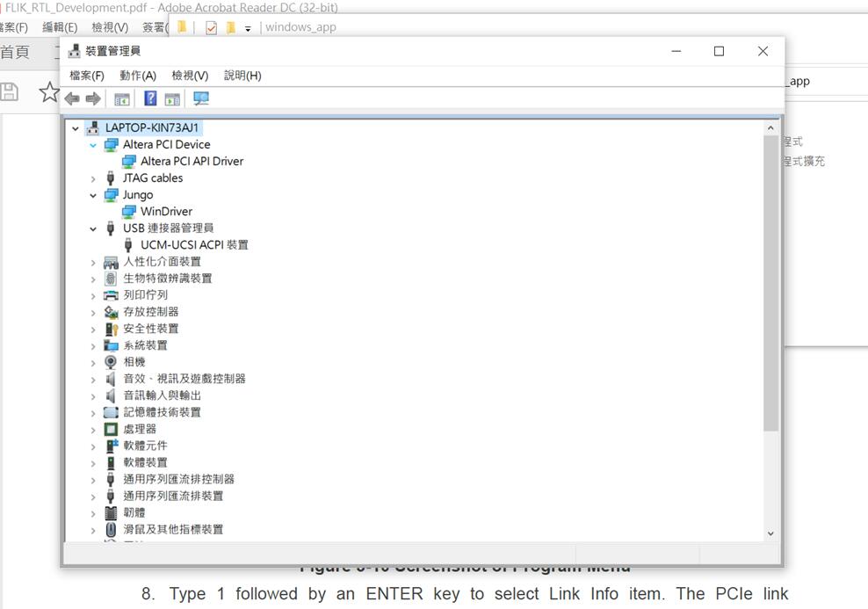Select the 記憶體技術裝置 label
Image resolution: width=868 pixels, height=609 pixels.
(163, 412)
